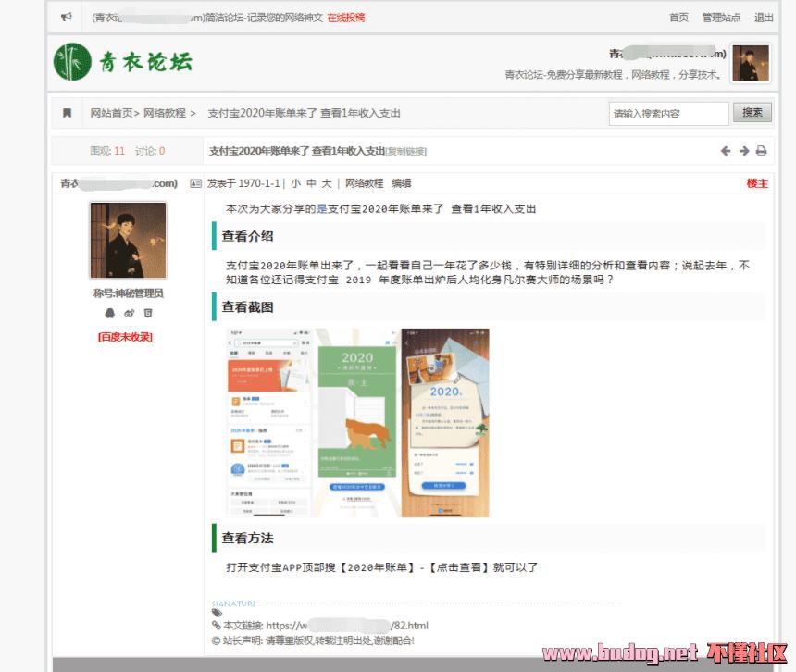This screenshot has height=672, width=796.
Task: Open author's Weibo icon
Action: pyautogui.click(x=129, y=314)
